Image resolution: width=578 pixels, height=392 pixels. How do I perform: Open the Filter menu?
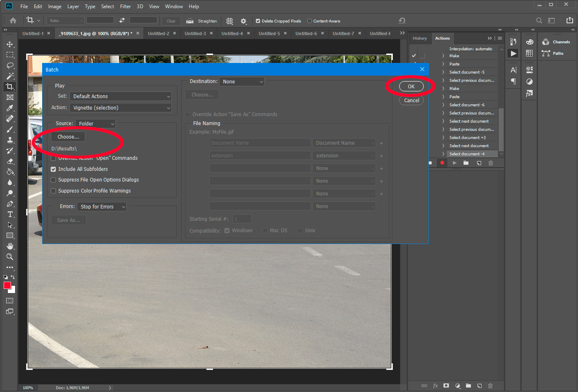[x=125, y=6]
